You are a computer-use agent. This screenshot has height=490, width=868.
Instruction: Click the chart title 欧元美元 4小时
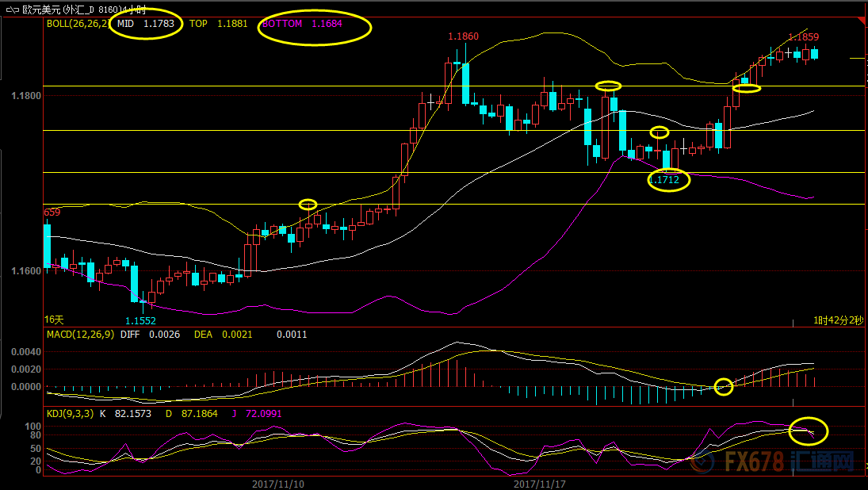(x=84, y=10)
